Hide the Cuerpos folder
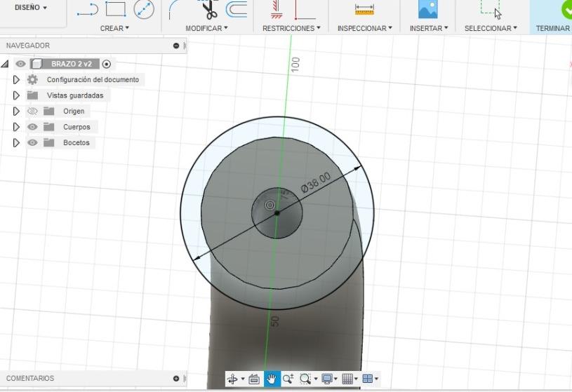The width and height of the screenshot is (572, 392). click(x=32, y=127)
